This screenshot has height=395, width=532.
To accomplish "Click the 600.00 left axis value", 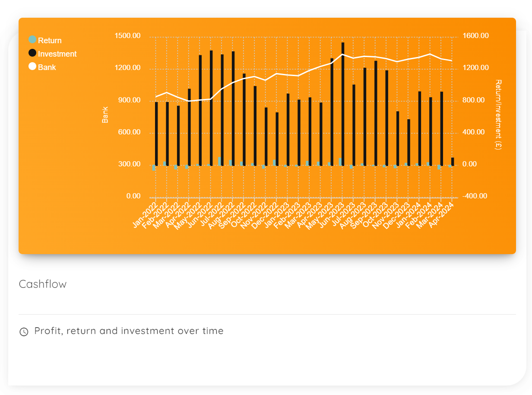I will tap(130, 132).
